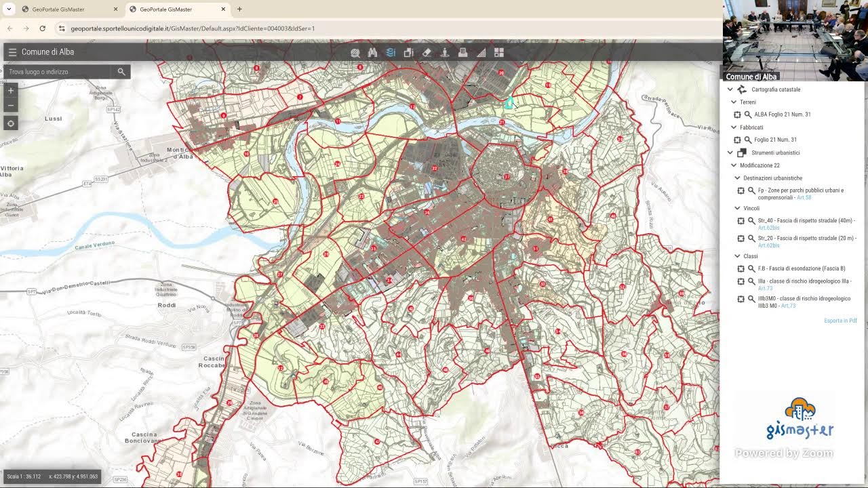Open the layers info tool
Screen dimensions: 868x488
pyautogui.click(x=391, y=52)
